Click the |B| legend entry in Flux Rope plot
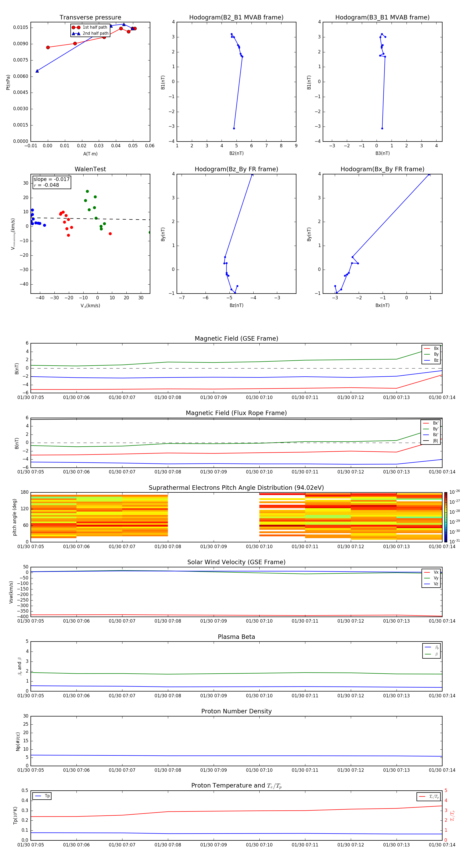The image size is (473, 868). 431,441
